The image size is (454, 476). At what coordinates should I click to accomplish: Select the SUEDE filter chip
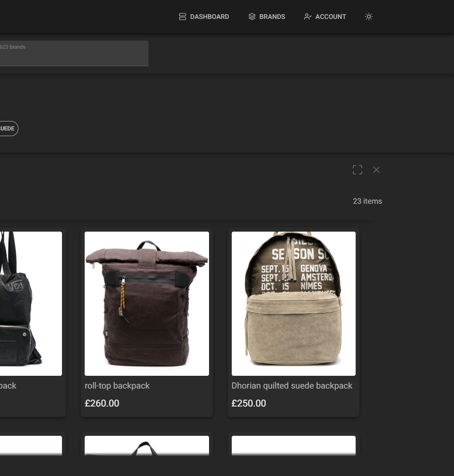coord(9,129)
